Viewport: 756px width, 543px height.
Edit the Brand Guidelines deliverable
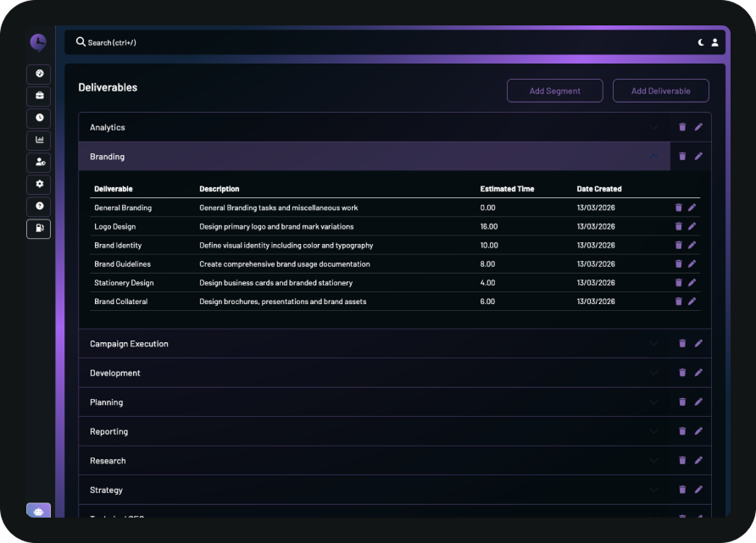pos(692,264)
